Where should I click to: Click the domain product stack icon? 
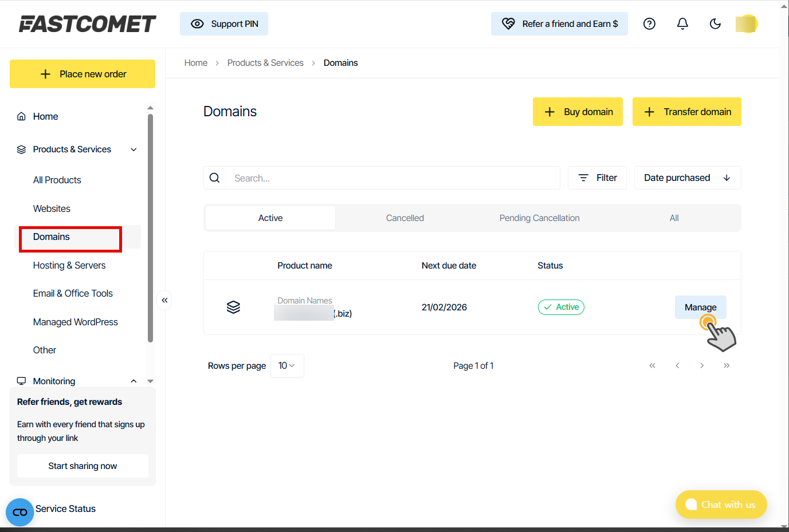click(x=233, y=307)
